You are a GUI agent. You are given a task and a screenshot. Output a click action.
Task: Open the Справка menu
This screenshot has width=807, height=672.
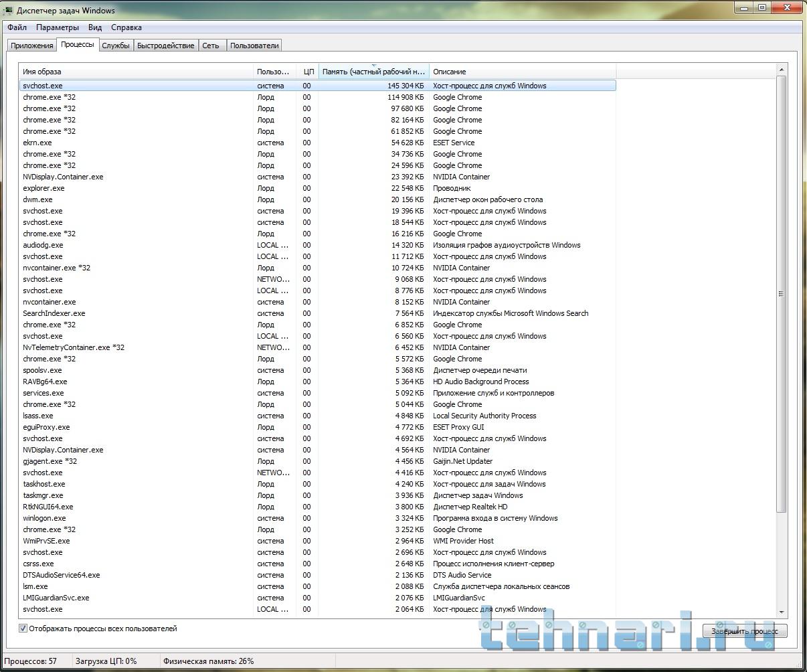(x=126, y=27)
